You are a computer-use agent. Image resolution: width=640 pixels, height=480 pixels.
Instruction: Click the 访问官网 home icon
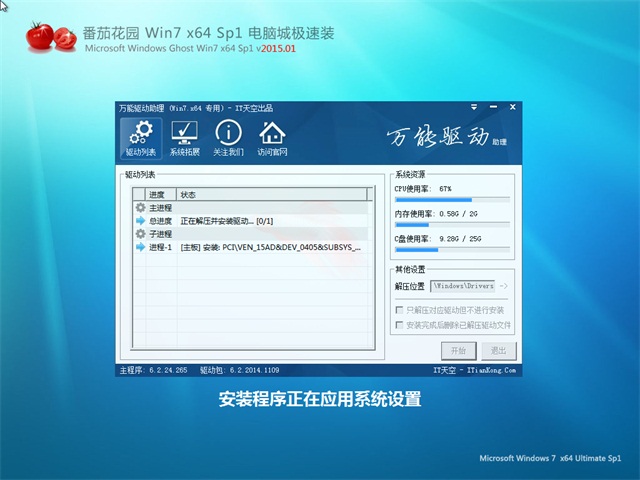click(x=272, y=138)
